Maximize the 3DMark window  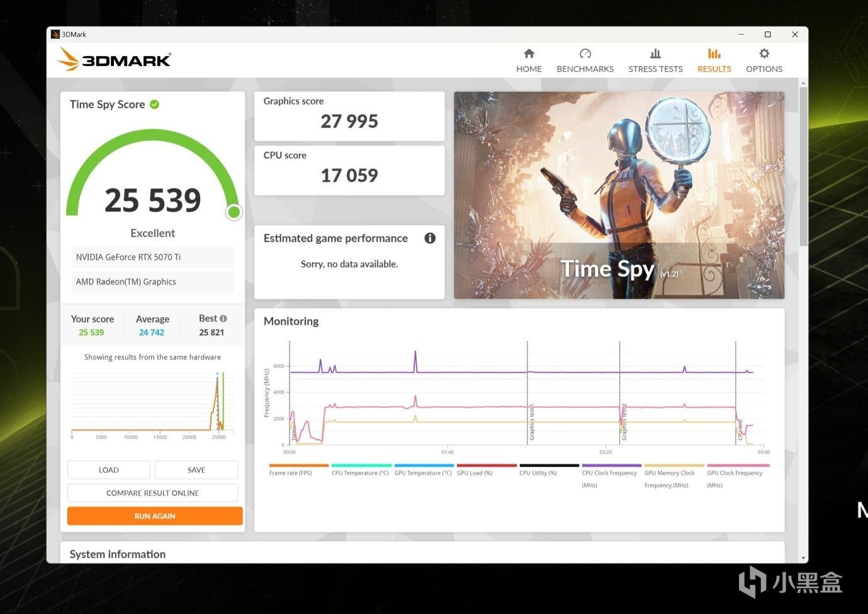[x=768, y=35]
